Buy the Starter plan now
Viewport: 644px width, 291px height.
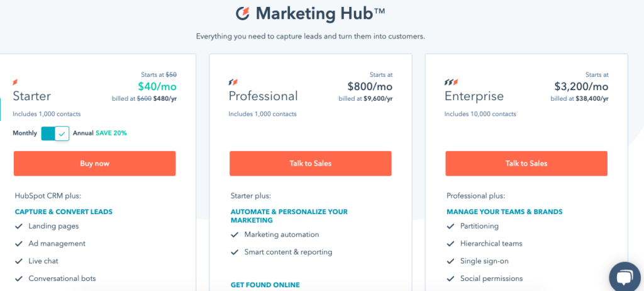click(94, 163)
